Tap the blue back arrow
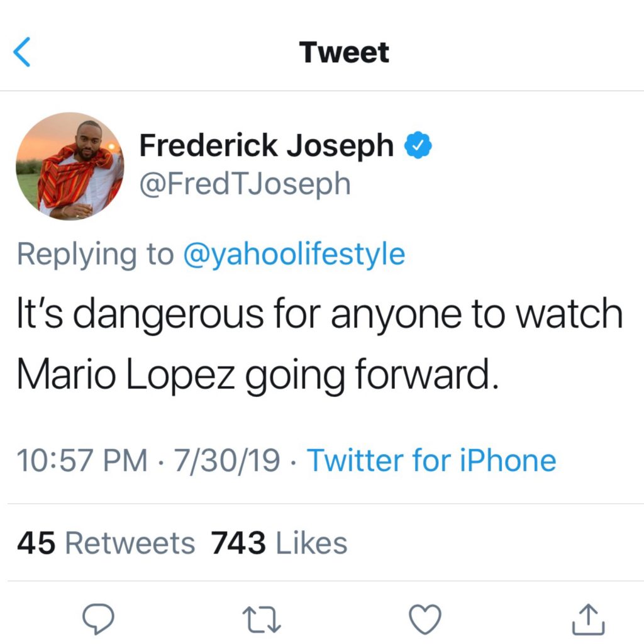644x644 pixels. tap(21, 52)
